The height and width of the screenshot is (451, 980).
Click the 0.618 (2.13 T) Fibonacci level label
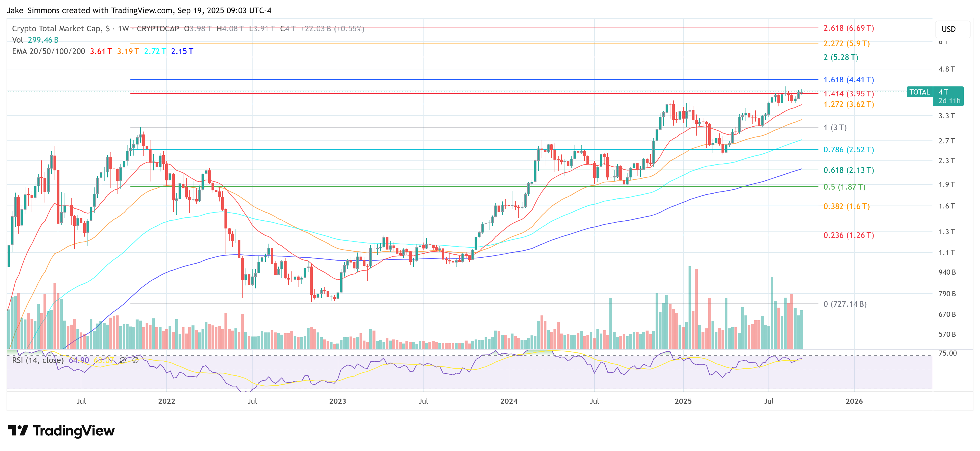tap(848, 170)
